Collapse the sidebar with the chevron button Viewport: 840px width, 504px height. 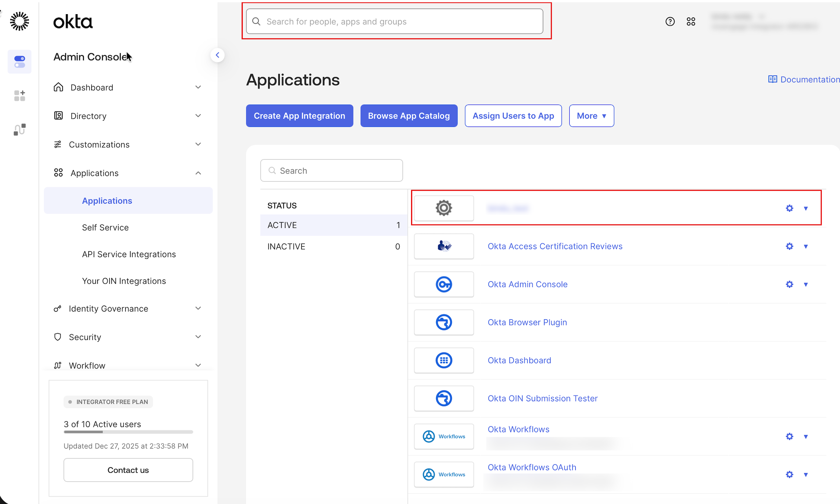(x=217, y=55)
